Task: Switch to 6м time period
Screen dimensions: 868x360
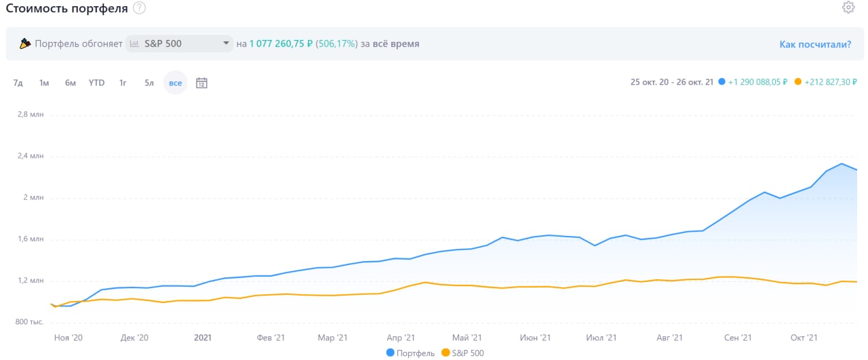Action: (71, 83)
